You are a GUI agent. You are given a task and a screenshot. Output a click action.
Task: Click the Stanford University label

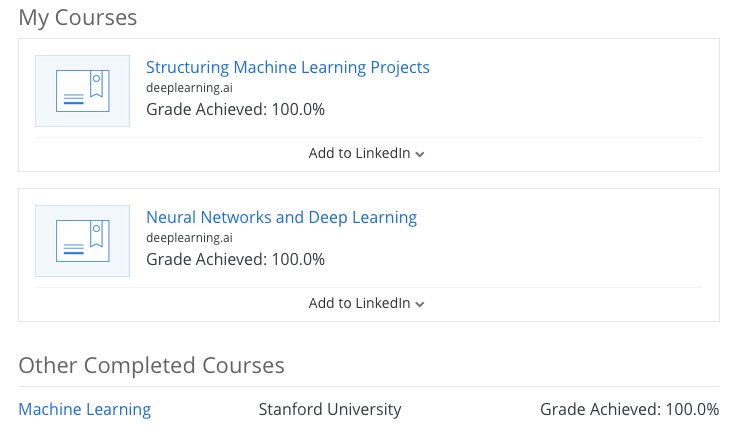(x=330, y=409)
